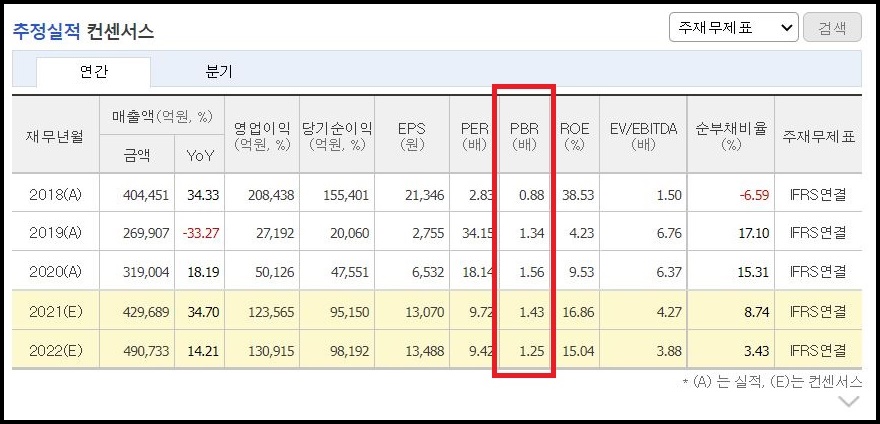Click EPS value 2,755

coord(428,233)
